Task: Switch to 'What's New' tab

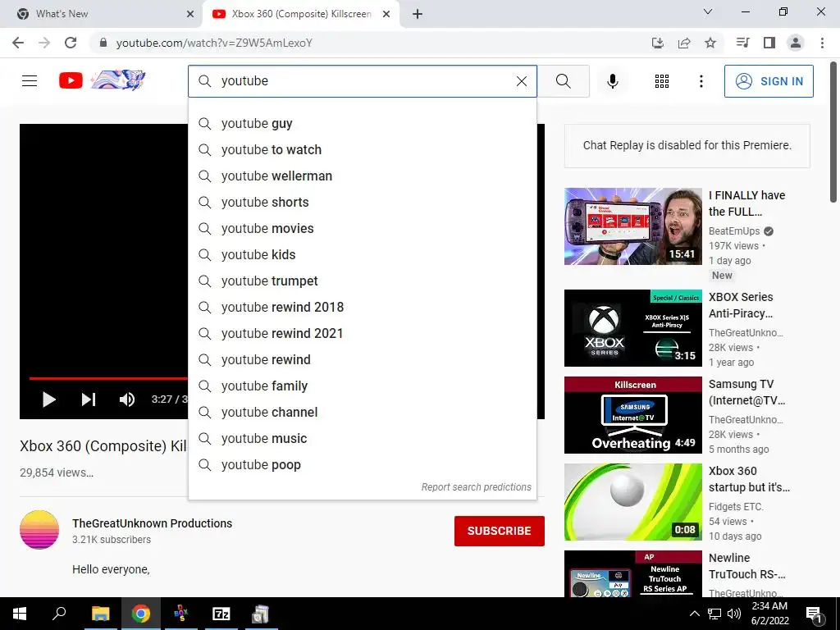Action: pyautogui.click(x=102, y=14)
